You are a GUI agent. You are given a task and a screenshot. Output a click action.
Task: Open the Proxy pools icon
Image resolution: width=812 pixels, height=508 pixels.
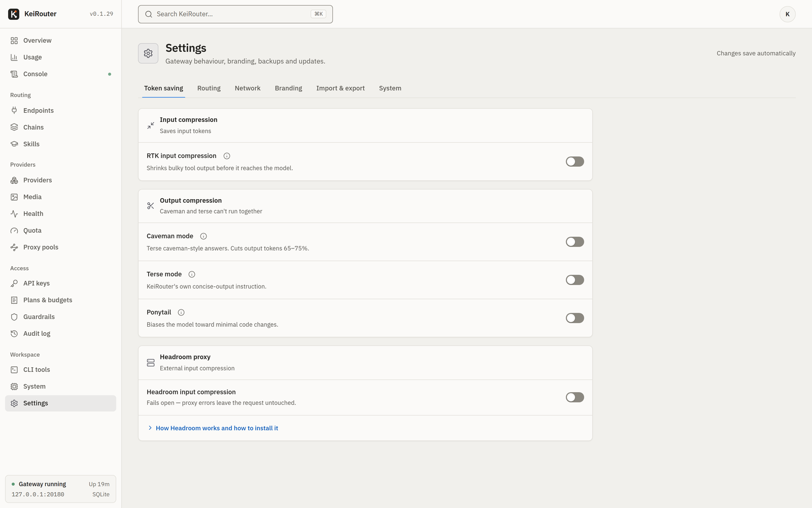(14, 247)
